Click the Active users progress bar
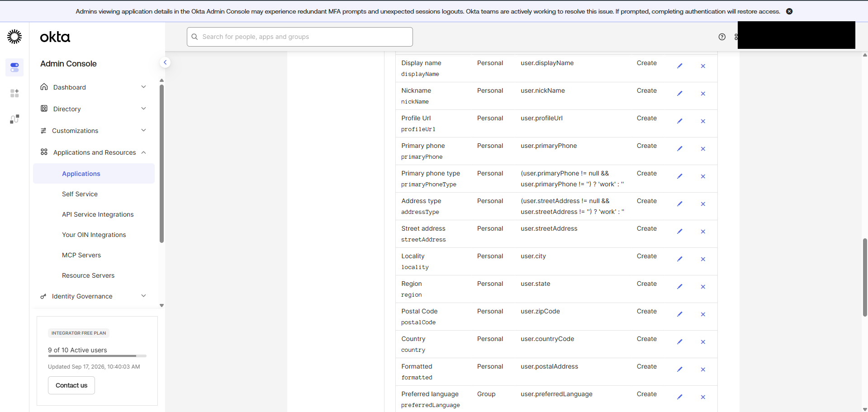The image size is (868, 412). (97, 356)
